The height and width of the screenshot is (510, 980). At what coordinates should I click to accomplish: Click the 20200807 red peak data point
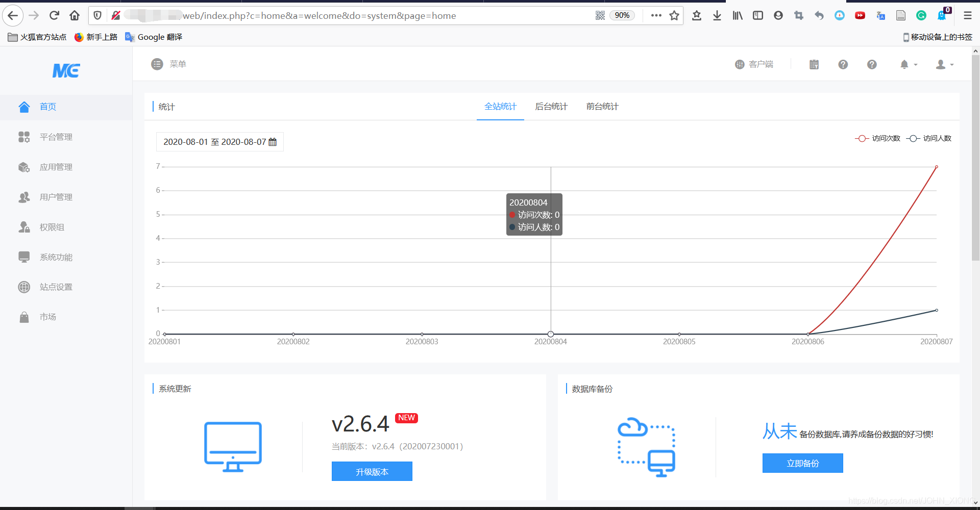pos(937,167)
